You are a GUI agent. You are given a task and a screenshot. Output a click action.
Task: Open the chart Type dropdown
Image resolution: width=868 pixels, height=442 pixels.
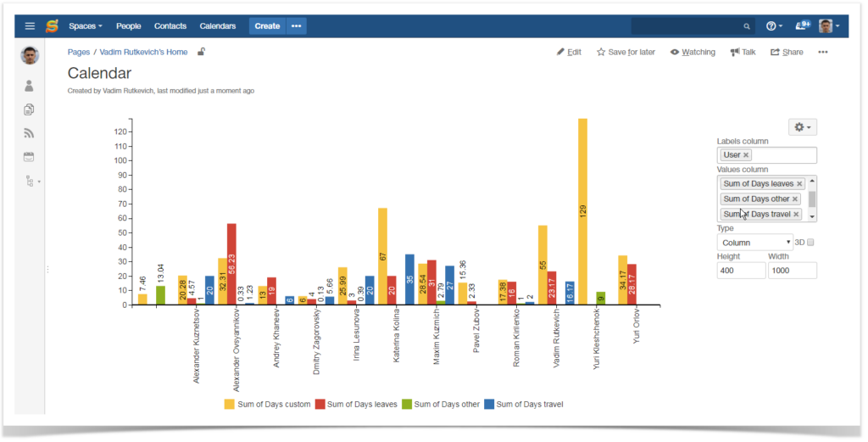click(x=754, y=243)
